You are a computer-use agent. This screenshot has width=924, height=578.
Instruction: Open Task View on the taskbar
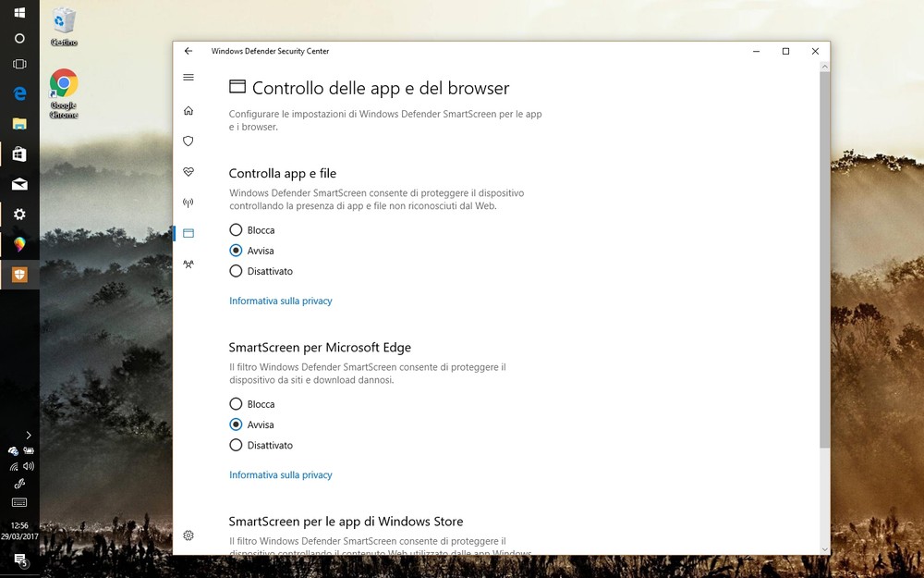point(19,65)
